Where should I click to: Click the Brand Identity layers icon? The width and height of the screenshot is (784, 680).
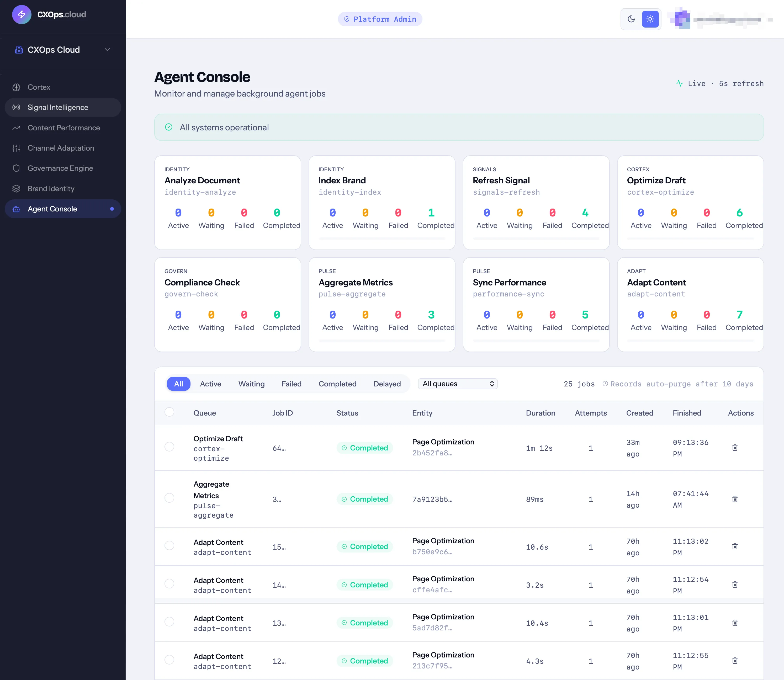(x=16, y=189)
